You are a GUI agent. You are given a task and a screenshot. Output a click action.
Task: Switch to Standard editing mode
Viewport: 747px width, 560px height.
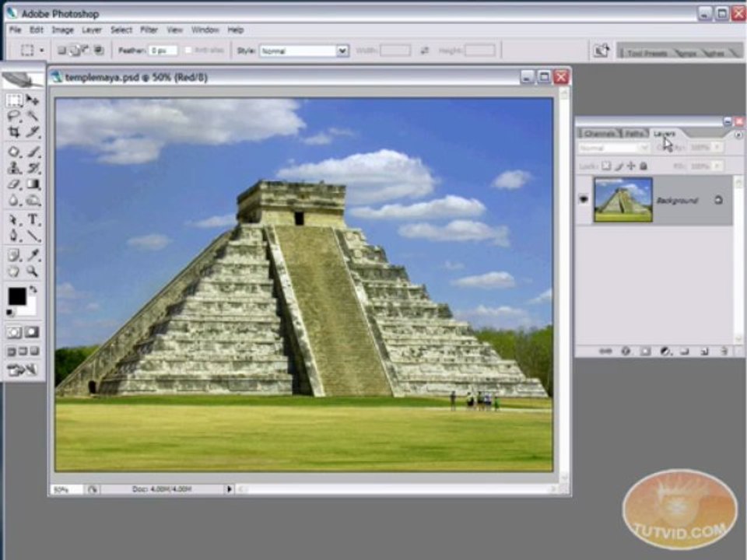(14, 332)
